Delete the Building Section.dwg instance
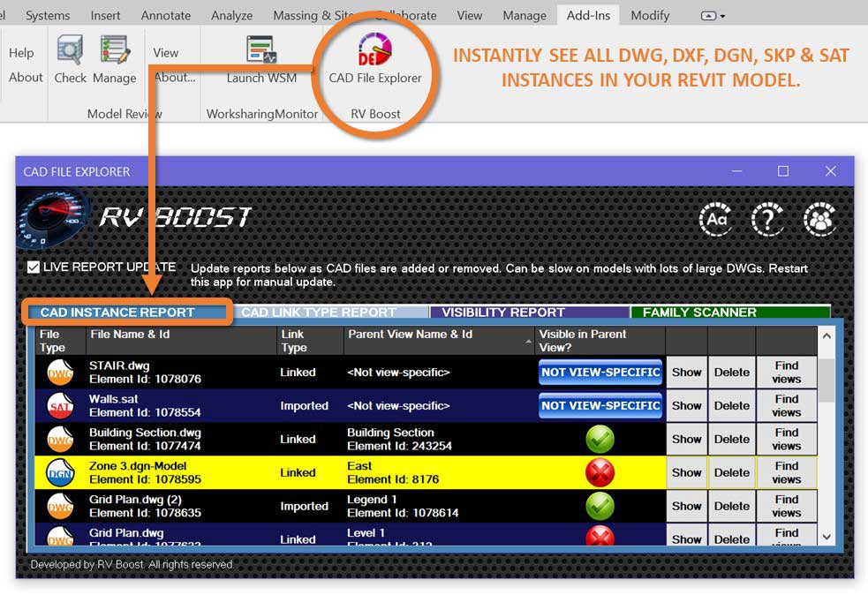The height and width of the screenshot is (595, 868). (732, 440)
